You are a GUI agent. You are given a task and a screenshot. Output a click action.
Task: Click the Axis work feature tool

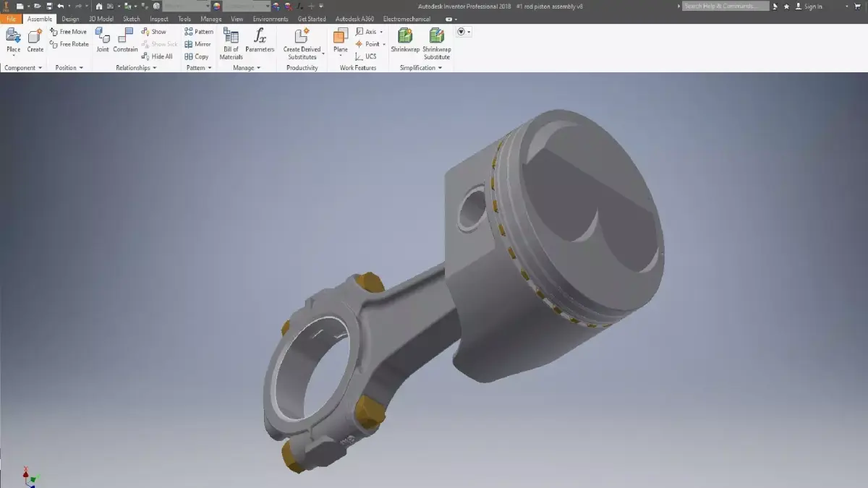365,32
